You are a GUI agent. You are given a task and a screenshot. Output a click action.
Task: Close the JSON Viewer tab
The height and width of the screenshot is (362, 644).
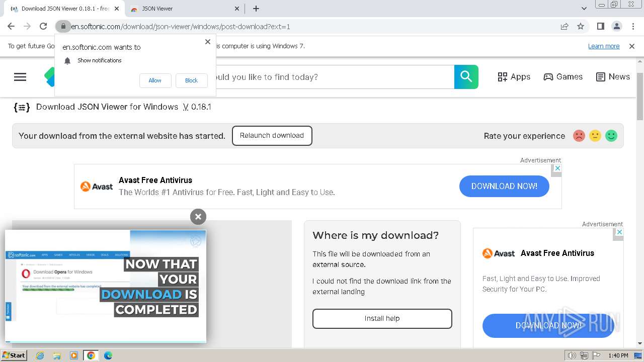point(237,9)
